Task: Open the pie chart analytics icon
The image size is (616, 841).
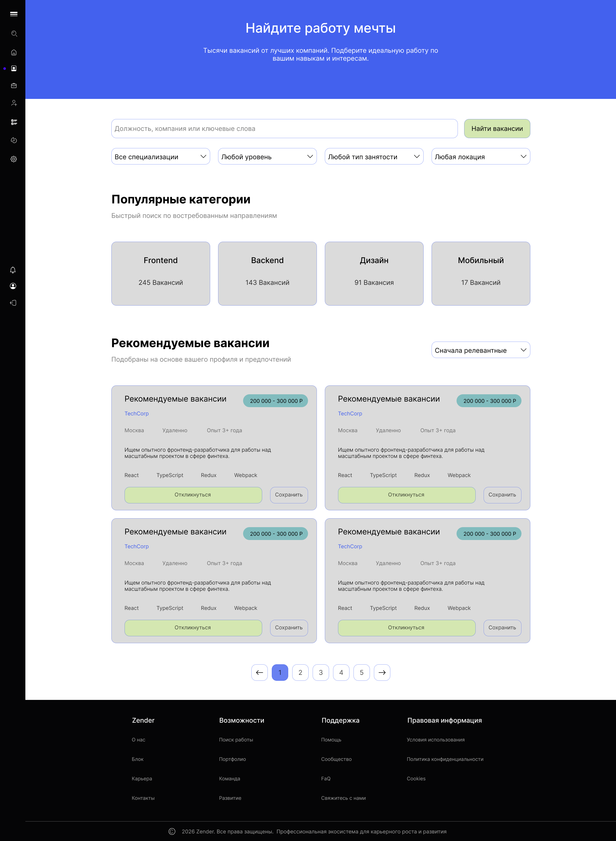Action: pos(14,140)
